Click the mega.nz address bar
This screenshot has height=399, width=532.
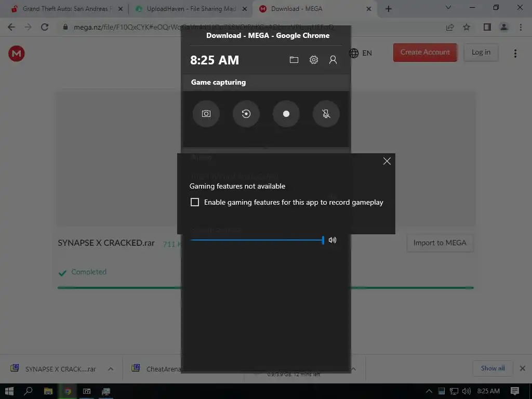coord(204,27)
